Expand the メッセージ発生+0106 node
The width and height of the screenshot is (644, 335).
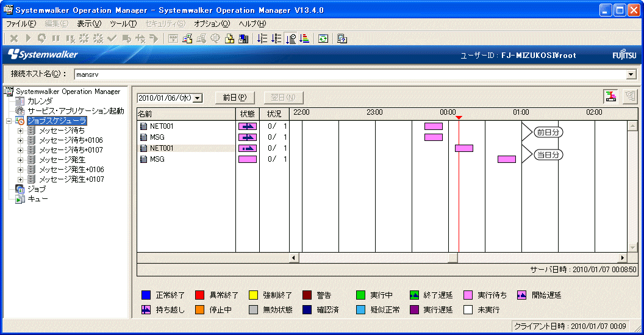[20, 170]
